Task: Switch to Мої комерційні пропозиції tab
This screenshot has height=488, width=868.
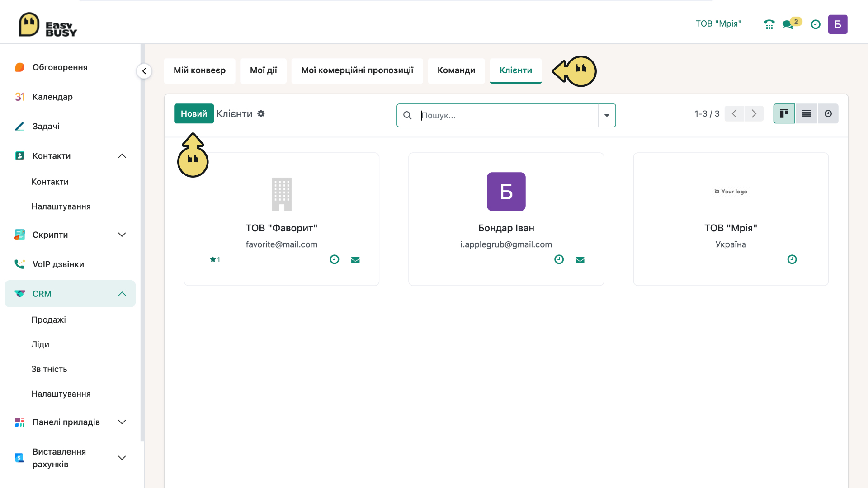Action: (x=357, y=70)
